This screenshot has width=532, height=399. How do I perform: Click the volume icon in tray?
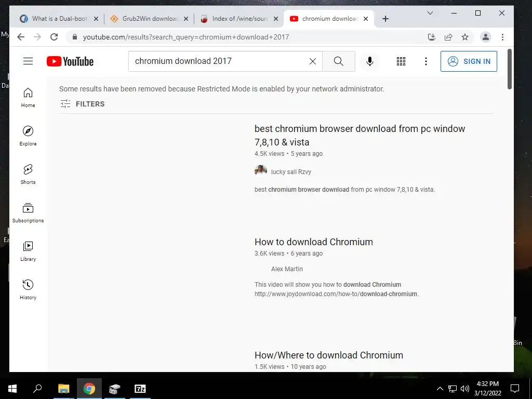(x=465, y=389)
